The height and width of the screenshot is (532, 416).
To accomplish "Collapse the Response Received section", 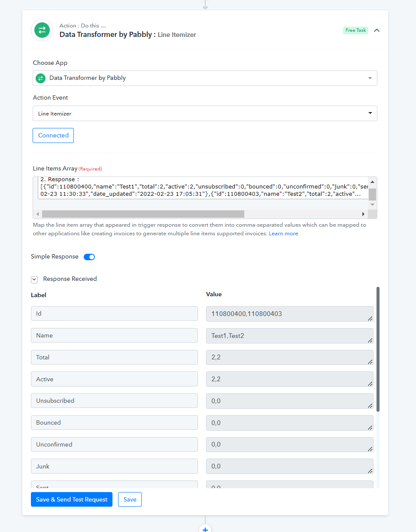I will point(34,280).
